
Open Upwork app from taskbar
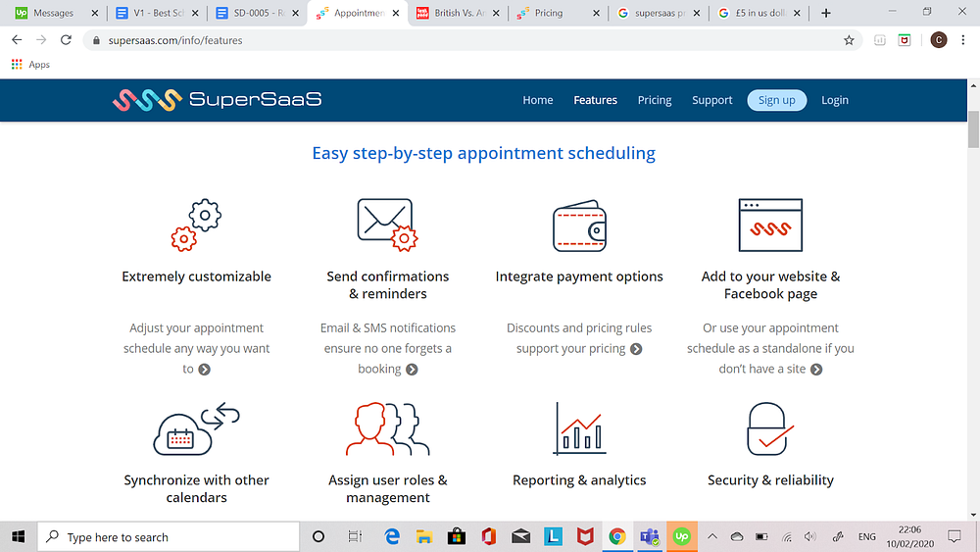682,536
